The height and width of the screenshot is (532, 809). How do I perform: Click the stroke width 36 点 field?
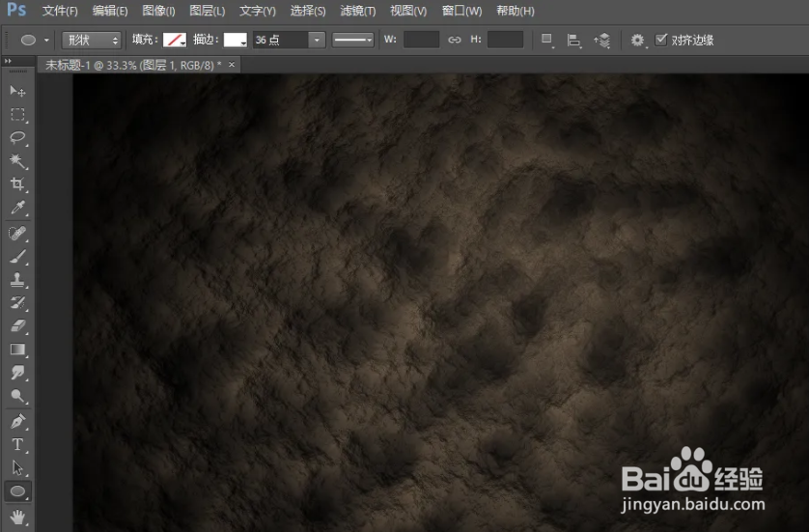[x=281, y=40]
